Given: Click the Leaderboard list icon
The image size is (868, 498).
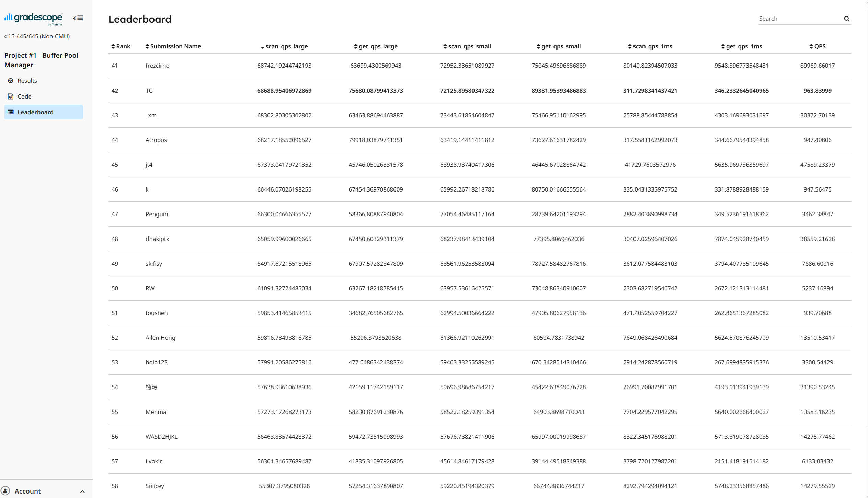Looking at the screenshot, I should (x=11, y=112).
